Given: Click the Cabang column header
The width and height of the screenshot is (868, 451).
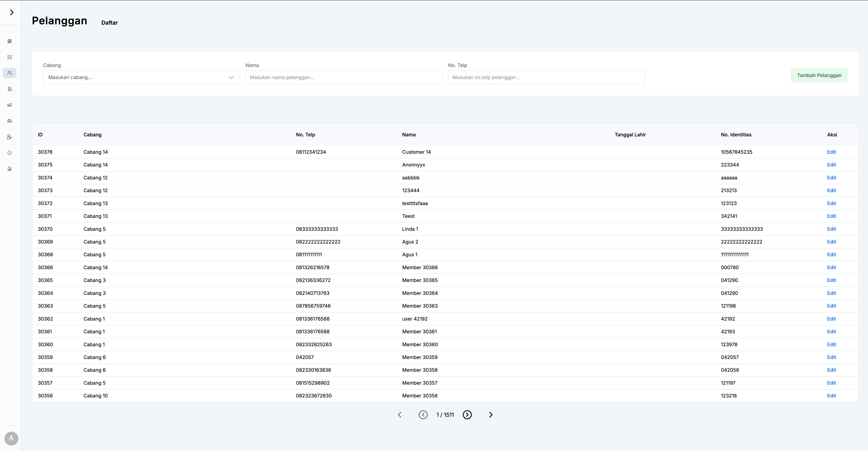Looking at the screenshot, I should tap(92, 135).
